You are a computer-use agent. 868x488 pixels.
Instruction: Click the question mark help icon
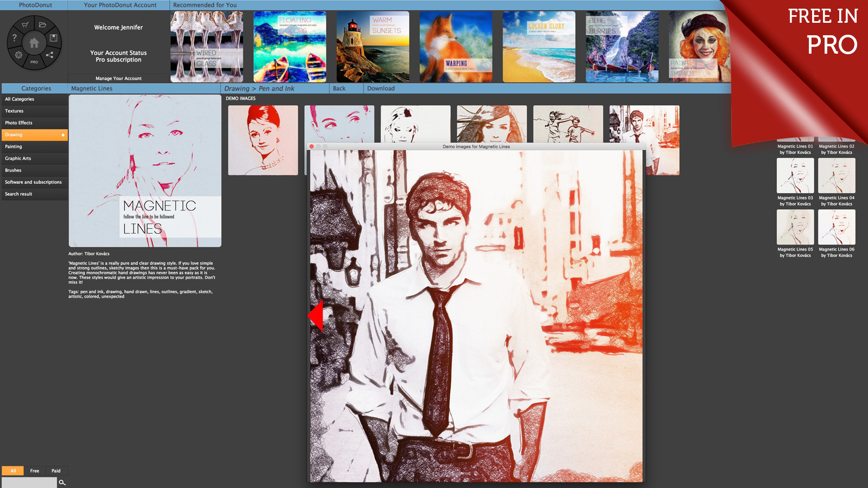15,38
